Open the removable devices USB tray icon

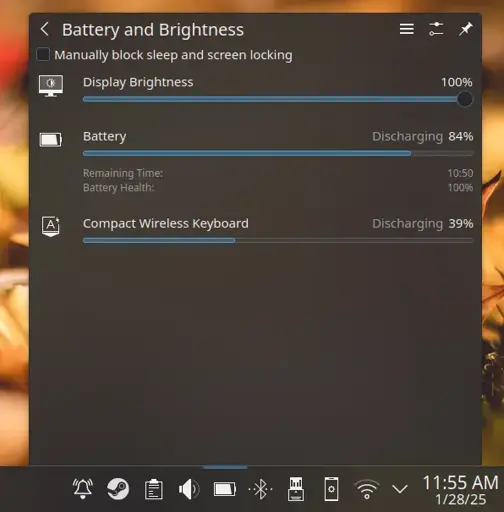click(296, 489)
